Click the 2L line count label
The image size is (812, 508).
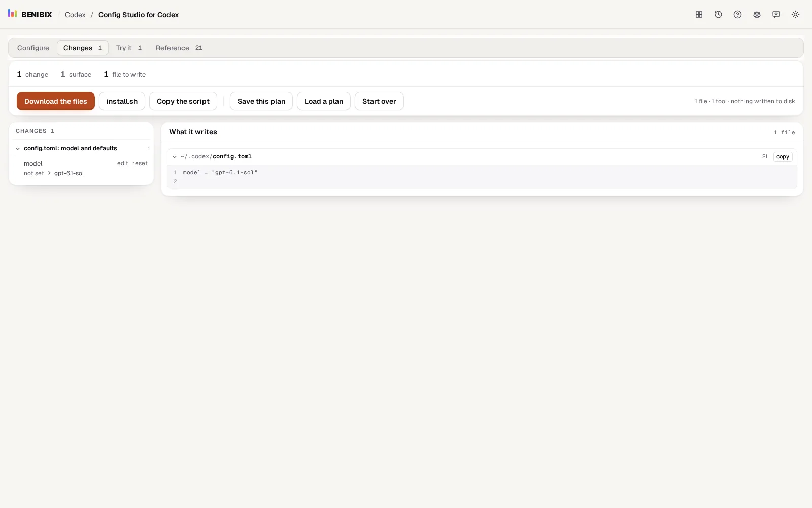765,157
